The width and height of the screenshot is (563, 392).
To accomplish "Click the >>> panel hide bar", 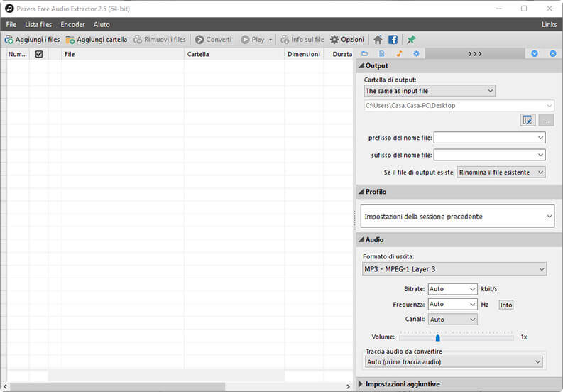I will (x=475, y=53).
